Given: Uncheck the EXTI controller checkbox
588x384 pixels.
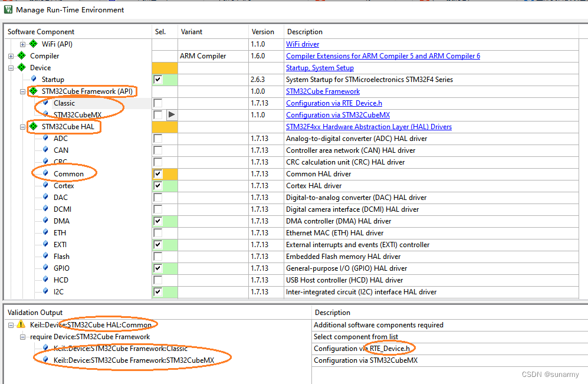Looking at the screenshot, I should click(158, 245).
